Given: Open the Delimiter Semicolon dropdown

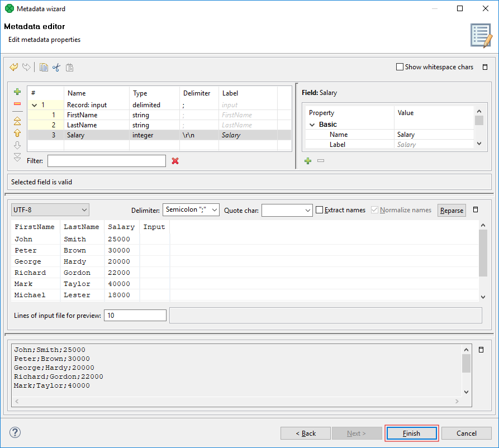Looking at the screenshot, I should tap(191, 210).
